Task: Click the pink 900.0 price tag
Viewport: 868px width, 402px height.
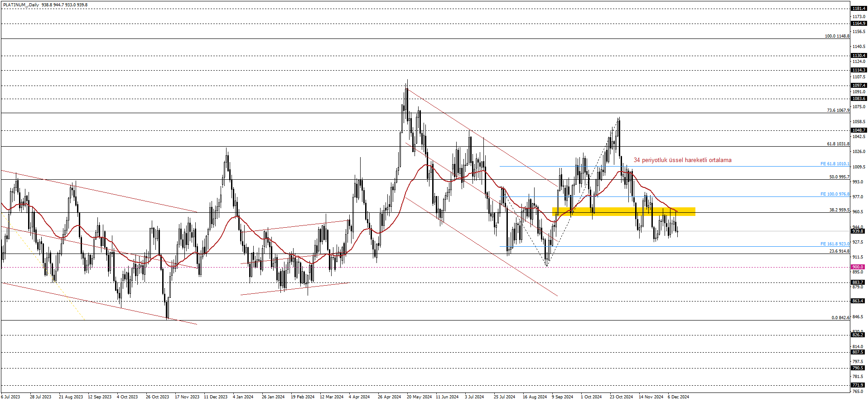Action: click(x=858, y=267)
